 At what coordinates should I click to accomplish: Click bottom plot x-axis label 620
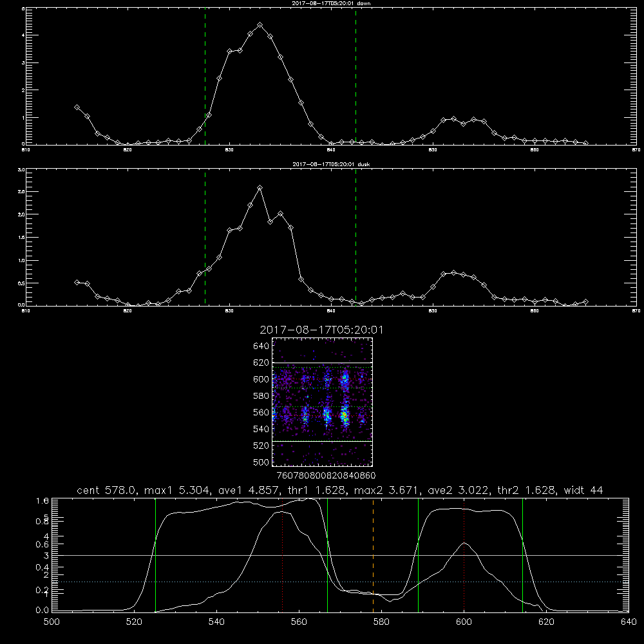pos(546,622)
